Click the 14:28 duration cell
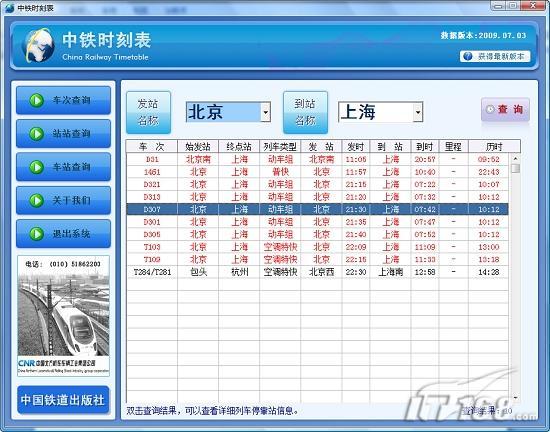The width and height of the screenshot is (550, 432). coord(489,272)
